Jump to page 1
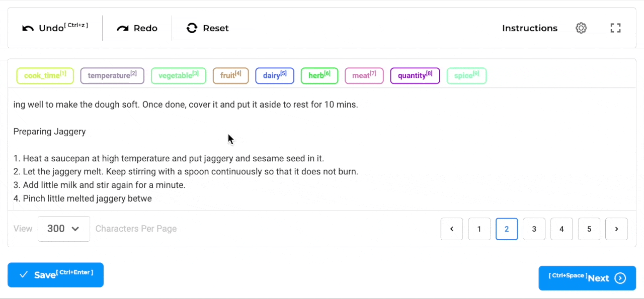Screen dimensions: 644x299 point(479,229)
